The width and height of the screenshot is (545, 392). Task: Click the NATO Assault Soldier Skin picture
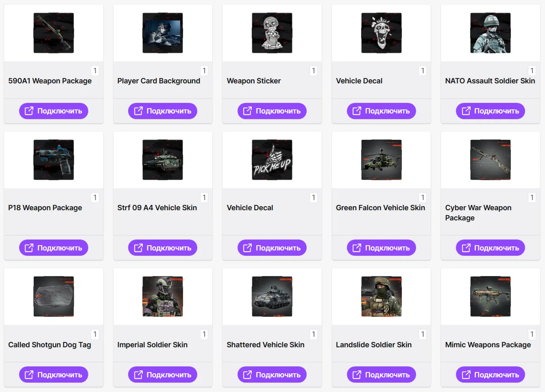[x=490, y=33]
